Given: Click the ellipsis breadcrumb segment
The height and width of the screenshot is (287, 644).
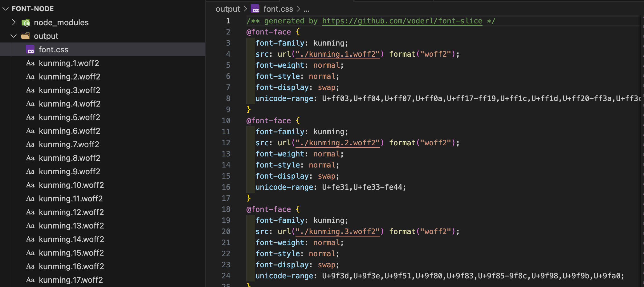Looking at the screenshot, I should pyautogui.click(x=306, y=9).
